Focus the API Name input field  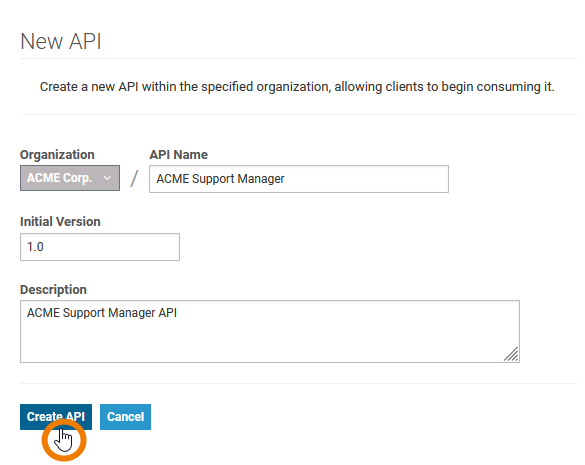[299, 179]
